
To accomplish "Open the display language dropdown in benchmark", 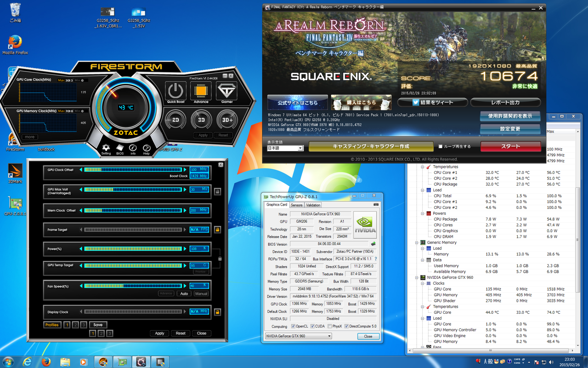I will coord(285,148).
